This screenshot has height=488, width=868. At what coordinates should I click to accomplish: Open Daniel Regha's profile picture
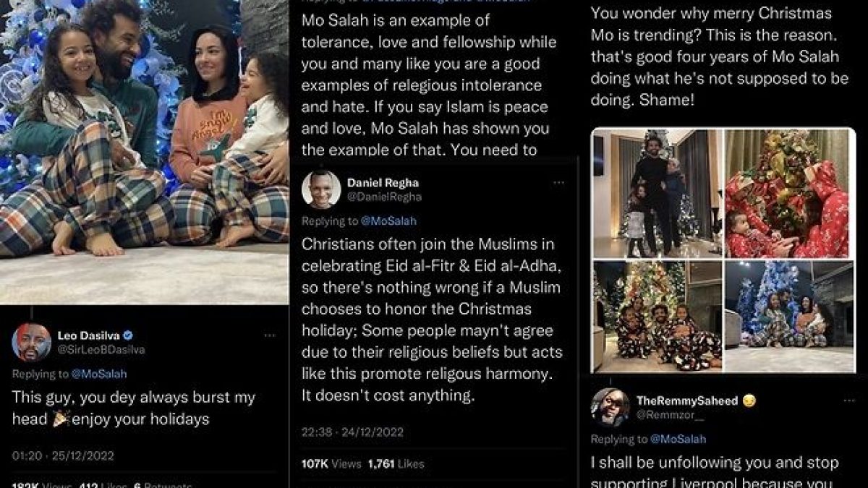pyautogui.click(x=321, y=189)
